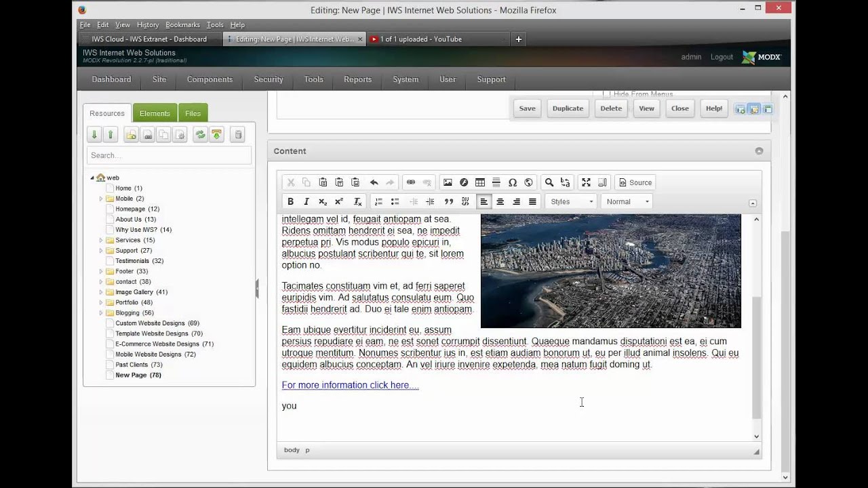
Task: Toggle bold formatting
Action: 290,201
